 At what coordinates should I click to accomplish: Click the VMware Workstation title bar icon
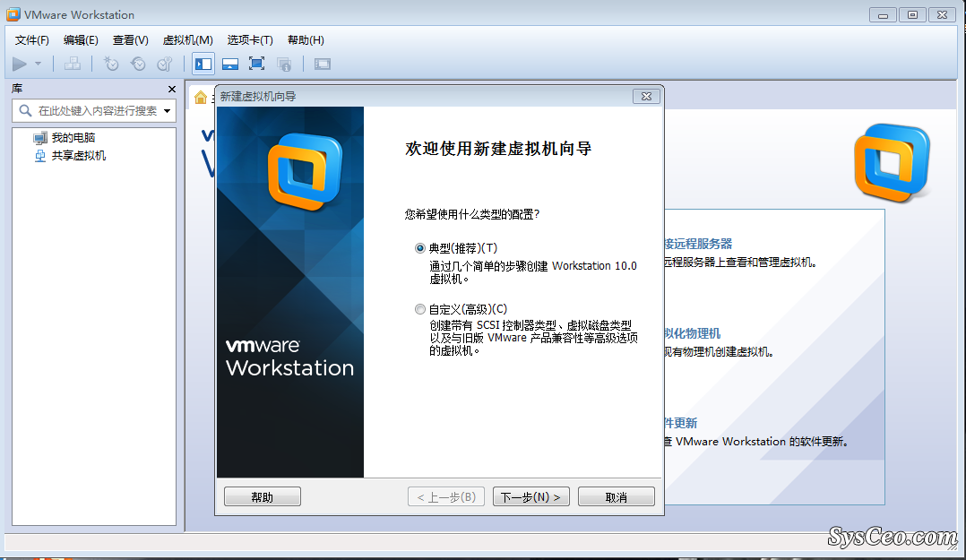13,14
